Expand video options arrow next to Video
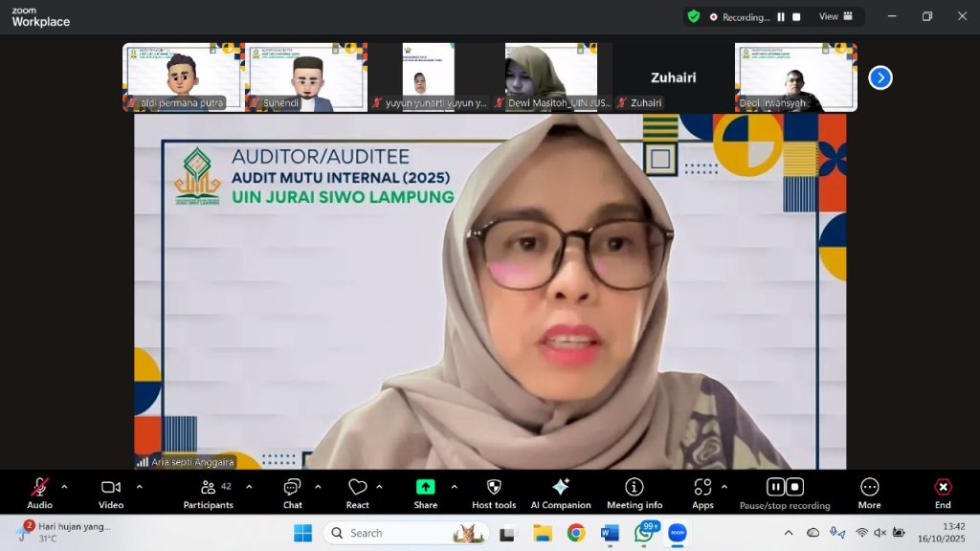Image resolution: width=980 pixels, height=551 pixels. 139,487
